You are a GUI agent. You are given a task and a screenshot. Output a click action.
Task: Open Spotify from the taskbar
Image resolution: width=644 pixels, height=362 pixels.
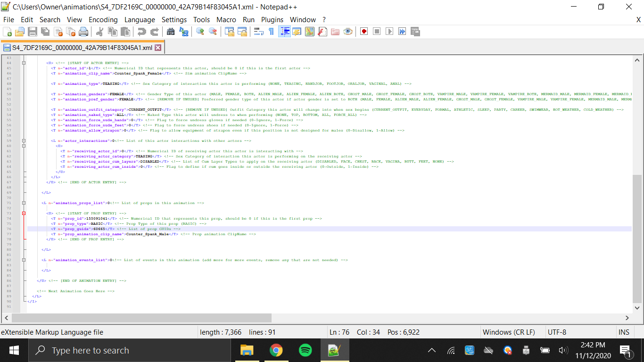(x=305, y=350)
